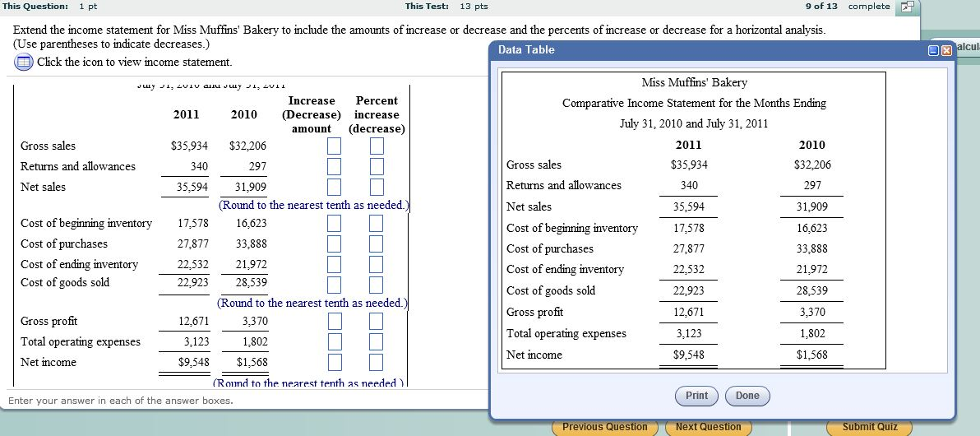
Task: Click the income statement data table icon
Action: (23, 62)
